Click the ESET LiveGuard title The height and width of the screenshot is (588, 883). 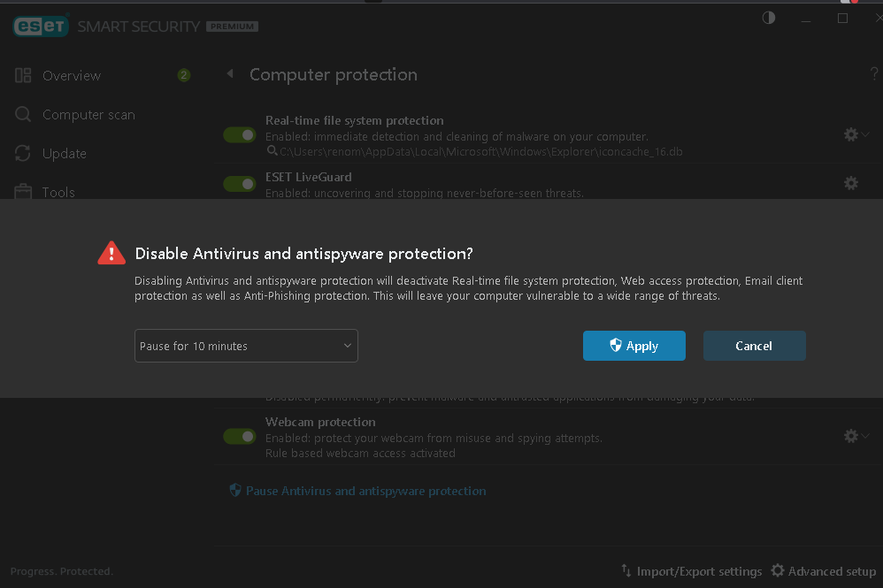pyautogui.click(x=309, y=177)
